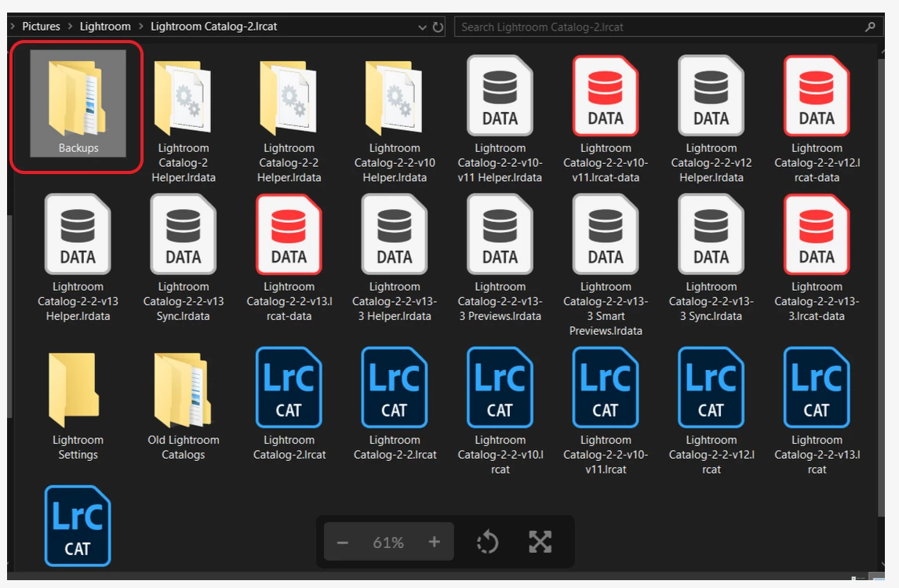899x588 pixels.
Task: Expand chevron after Lightroom breadcrumb
Action: pos(141,27)
